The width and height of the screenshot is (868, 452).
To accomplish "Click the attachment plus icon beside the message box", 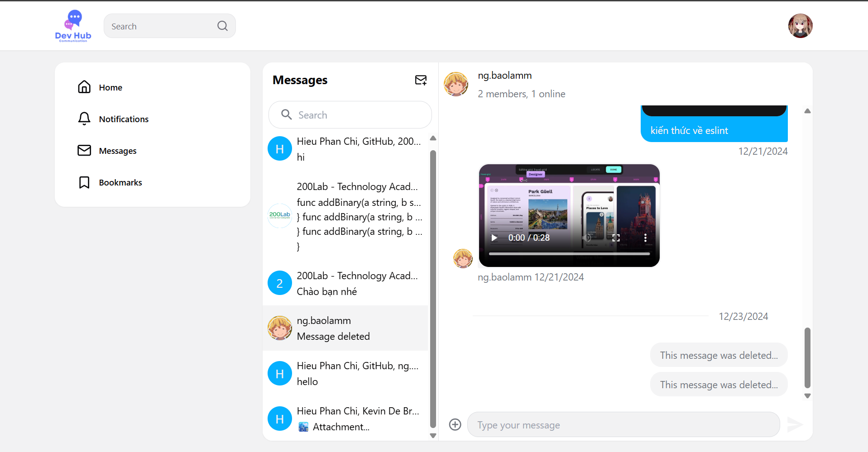I will click(455, 424).
